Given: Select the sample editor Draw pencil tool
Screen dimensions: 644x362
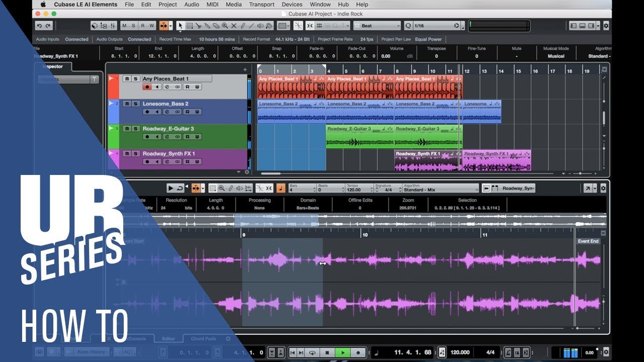Looking at the screenshot, I should click(231, 188).
